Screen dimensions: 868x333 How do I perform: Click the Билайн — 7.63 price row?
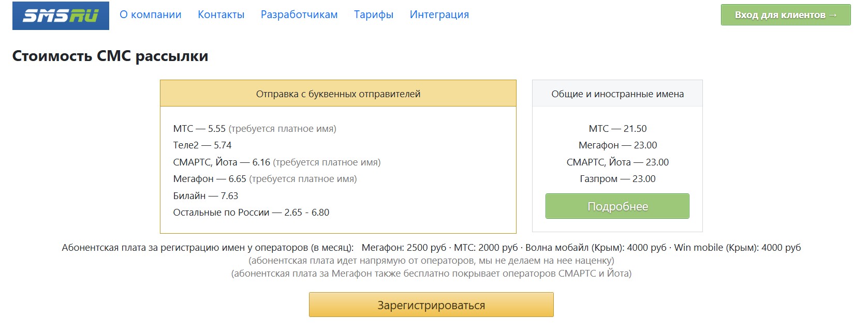[x=205, y=196]
